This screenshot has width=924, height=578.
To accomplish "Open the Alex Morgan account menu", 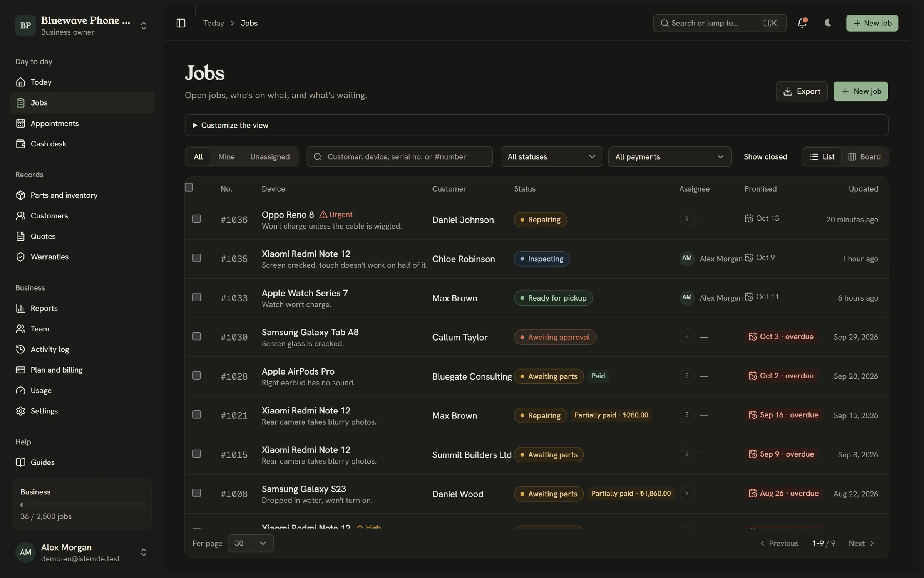I will (82, 553).
